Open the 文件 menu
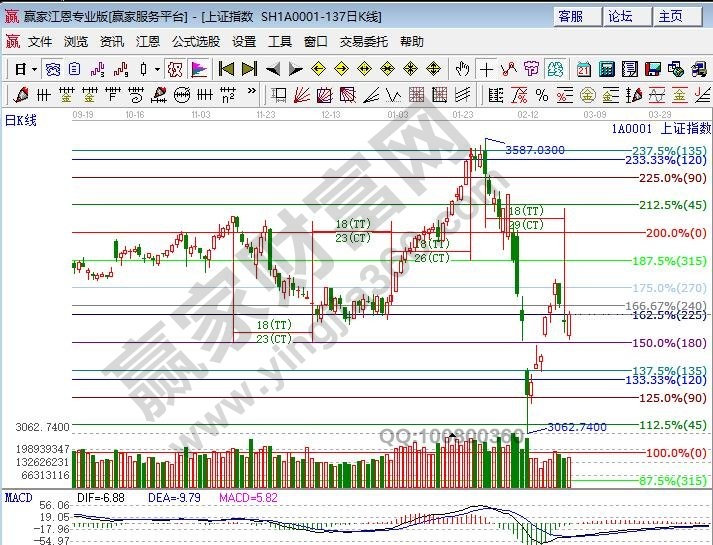The width and height of the screenshot is (713, 545). point(39,42)
